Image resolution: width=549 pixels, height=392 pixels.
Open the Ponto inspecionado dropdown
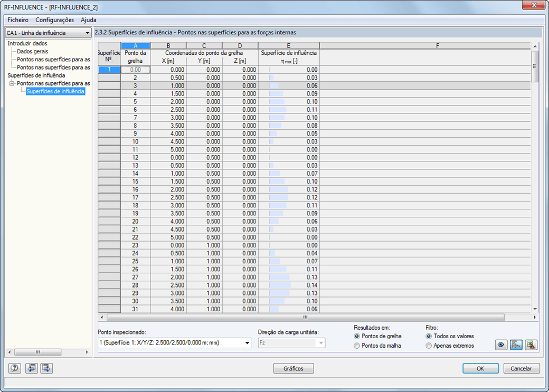174,342
